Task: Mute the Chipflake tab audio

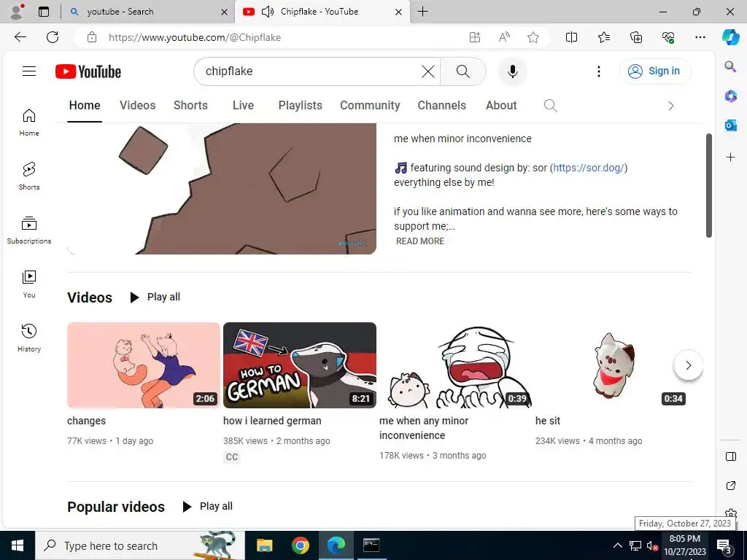Action: 268,12
